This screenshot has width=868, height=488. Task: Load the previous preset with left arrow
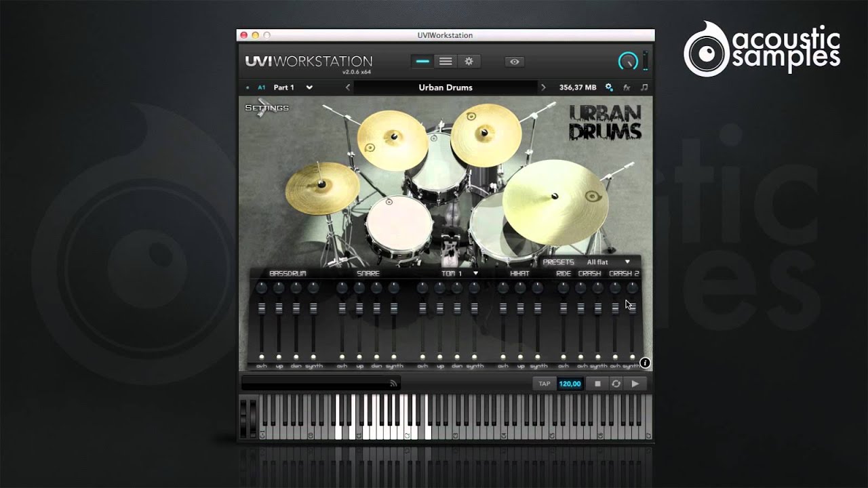pos(348,87)
